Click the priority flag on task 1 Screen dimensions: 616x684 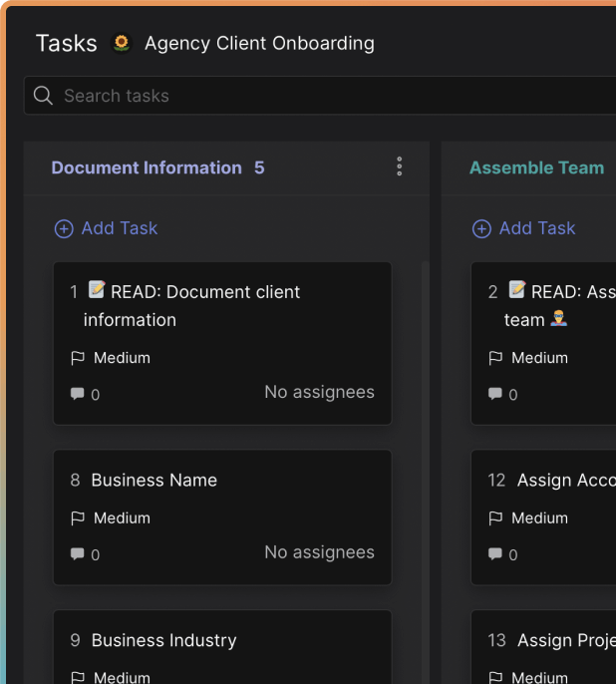(x=78, y=358)
